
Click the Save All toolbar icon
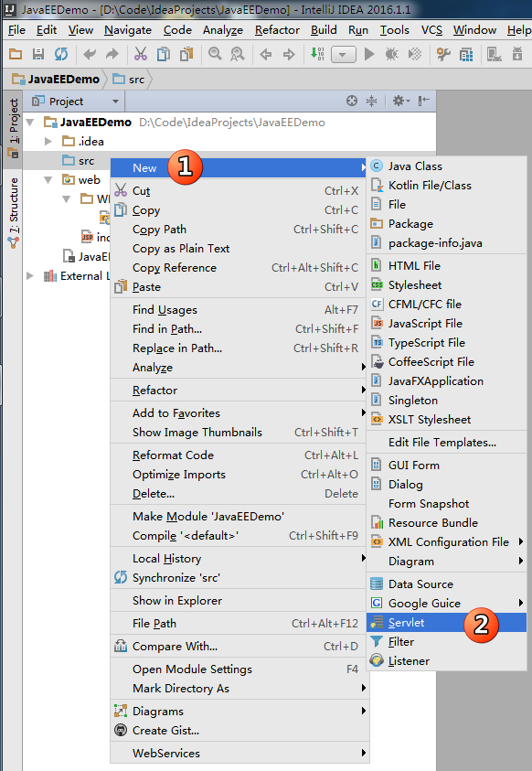point(38,54)
